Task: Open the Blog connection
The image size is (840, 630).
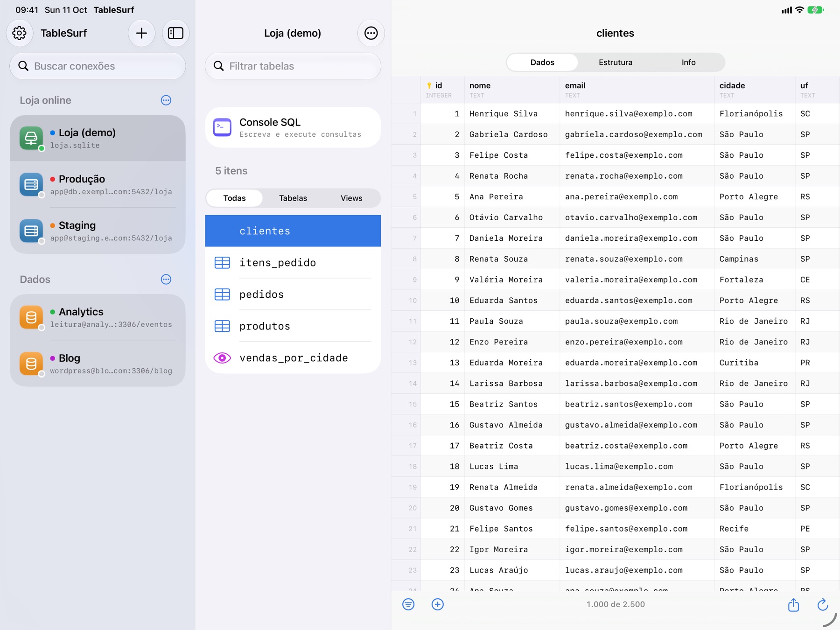Action: (98, 364)
